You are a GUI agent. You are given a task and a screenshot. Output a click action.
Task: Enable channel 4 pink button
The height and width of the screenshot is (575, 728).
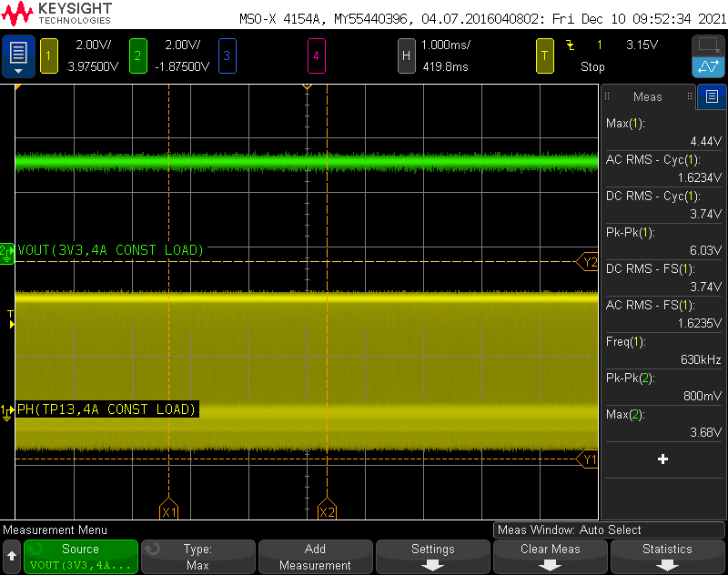(x=316, y=56)
